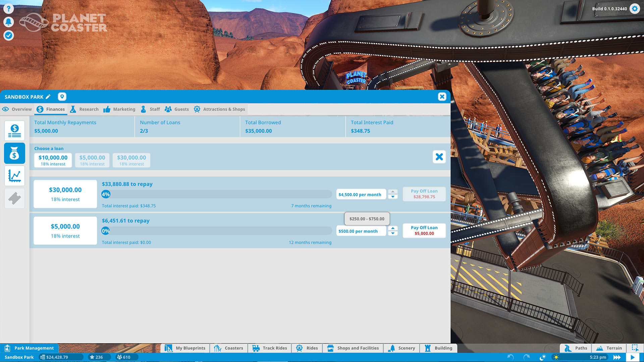644x362 pixels.
Task: Open the Terrain tool
Action: (x=609, y=348)
